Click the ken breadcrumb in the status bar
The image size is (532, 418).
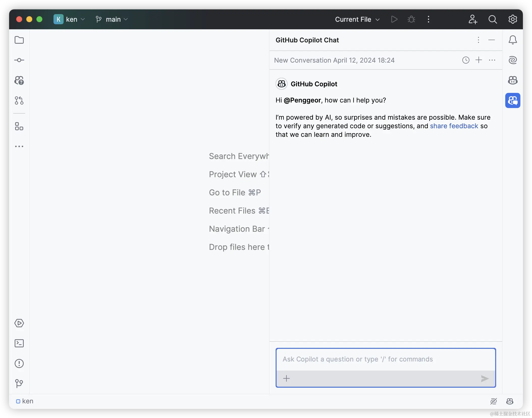point(25,401)
